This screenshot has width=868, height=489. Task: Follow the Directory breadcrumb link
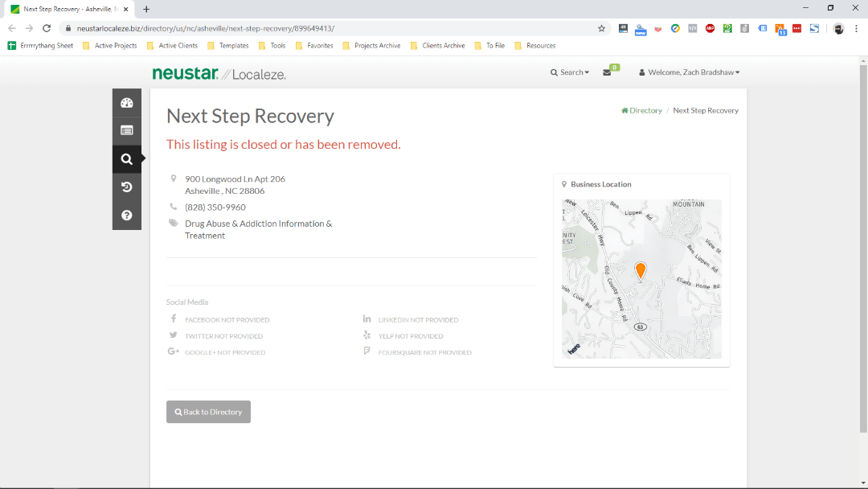641,110
